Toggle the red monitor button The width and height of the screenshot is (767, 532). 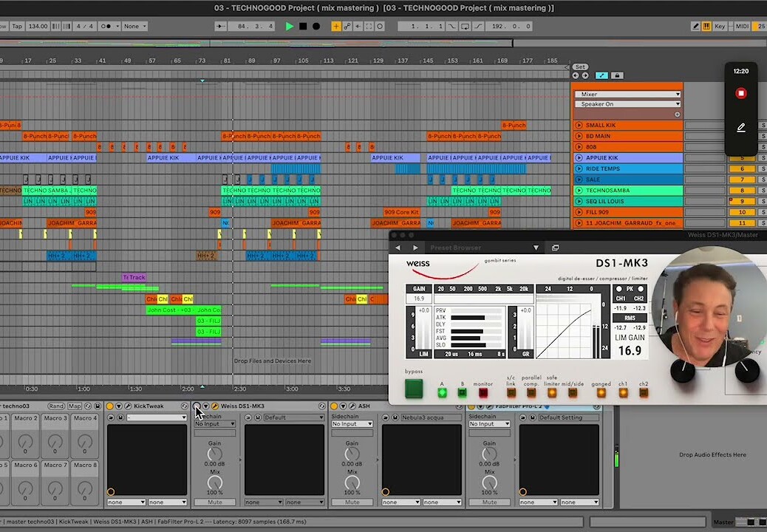(x=483, y=392)
